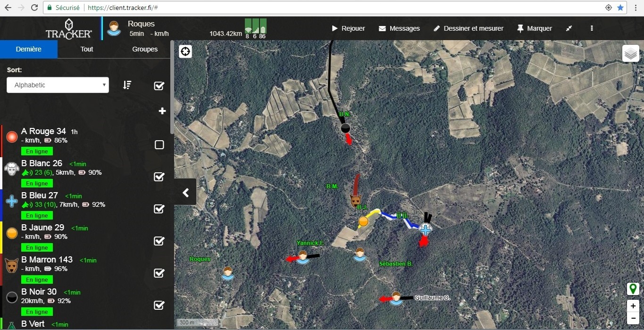Click the Guillaume O. person marker on map
644x330 pixels.
(x=396, y=298)
